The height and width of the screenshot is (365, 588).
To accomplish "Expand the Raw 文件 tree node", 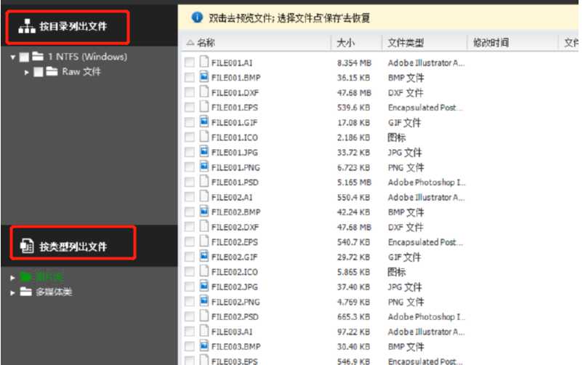I will click(x=27, y=72).
